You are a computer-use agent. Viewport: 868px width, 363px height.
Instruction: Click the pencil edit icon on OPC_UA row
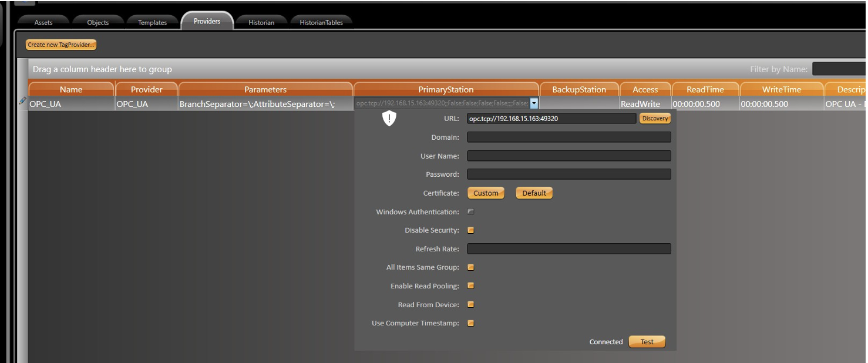pyautogui.click(x=23, y=101)
